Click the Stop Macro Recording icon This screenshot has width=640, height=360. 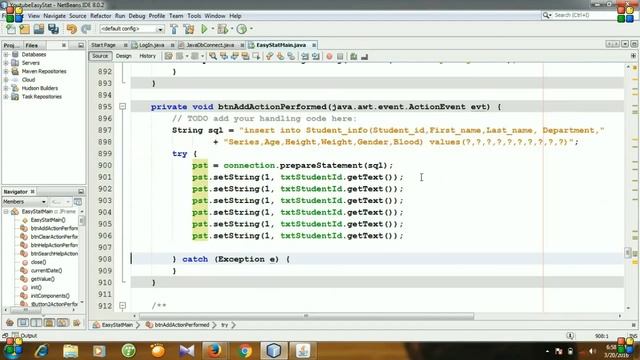pyautogui.click(x=340, y=56)
